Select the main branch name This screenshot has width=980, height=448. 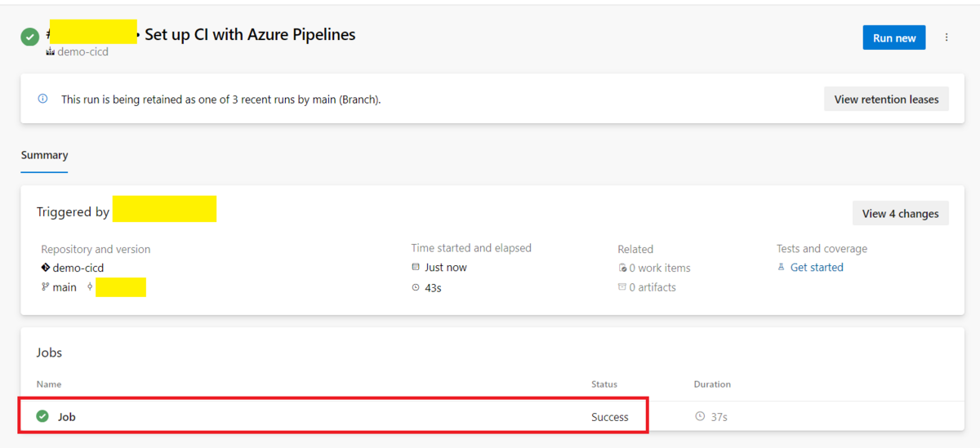(65, 287)
